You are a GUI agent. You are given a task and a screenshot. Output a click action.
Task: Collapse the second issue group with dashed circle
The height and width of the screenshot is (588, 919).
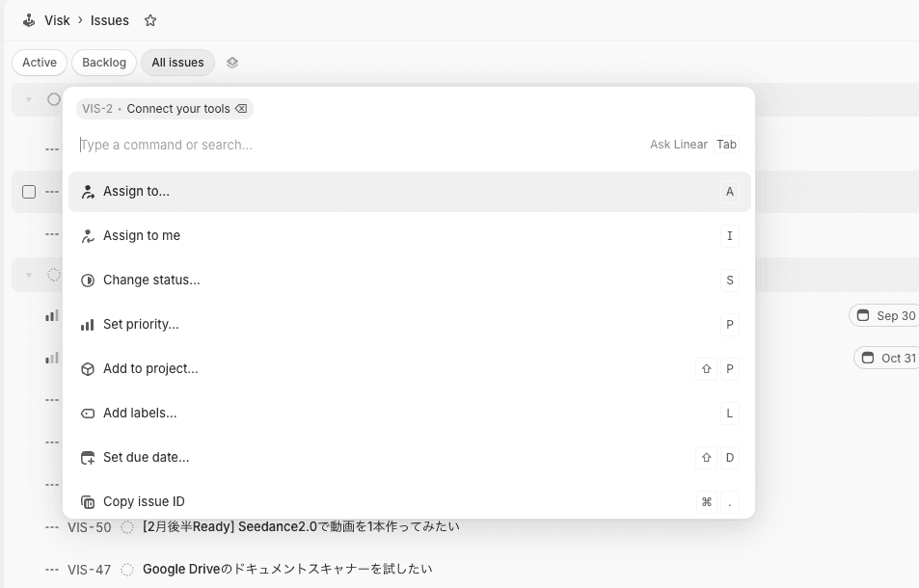click(x=29, y=275)
